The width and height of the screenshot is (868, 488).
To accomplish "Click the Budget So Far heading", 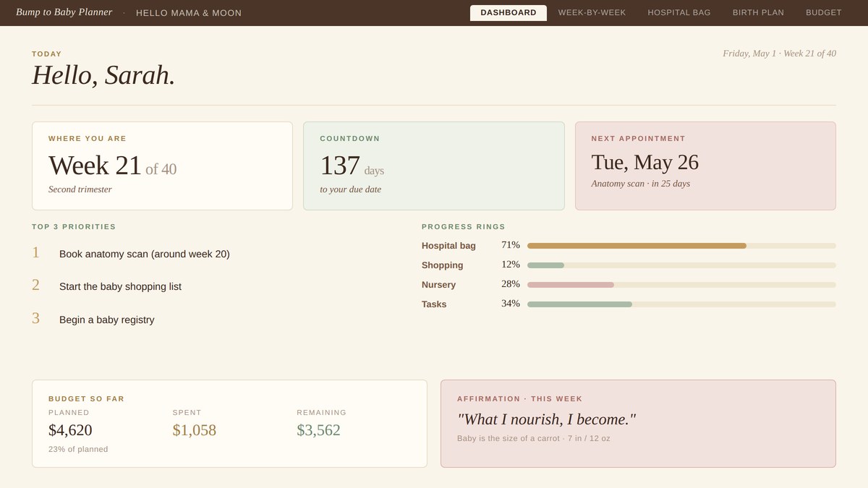I will (86, 398).
